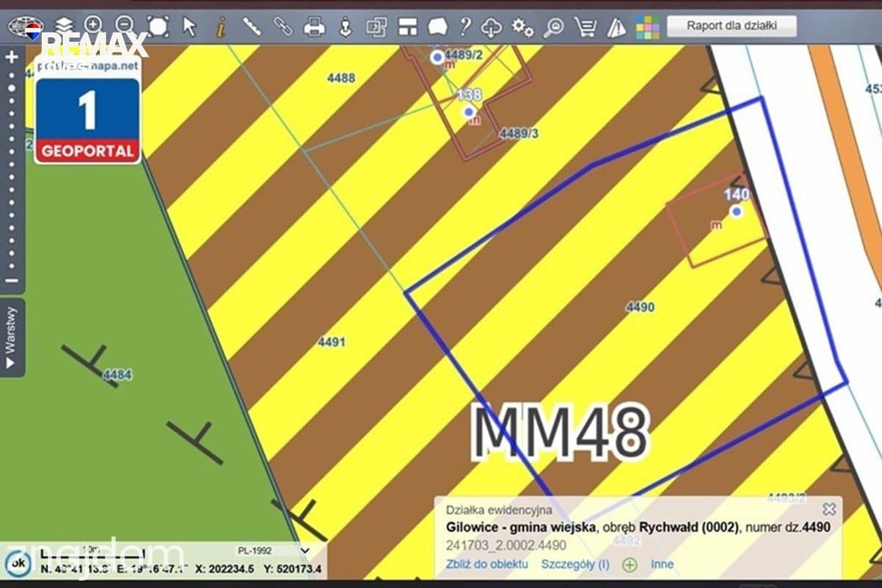
Task: Click parcel label 4490 on map
Action: [x=639, y=307]
